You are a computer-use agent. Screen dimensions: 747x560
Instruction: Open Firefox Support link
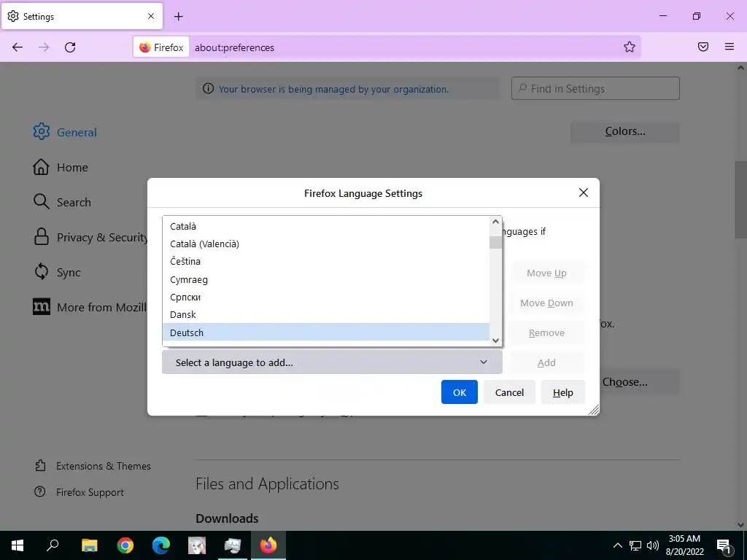(79, 492)
